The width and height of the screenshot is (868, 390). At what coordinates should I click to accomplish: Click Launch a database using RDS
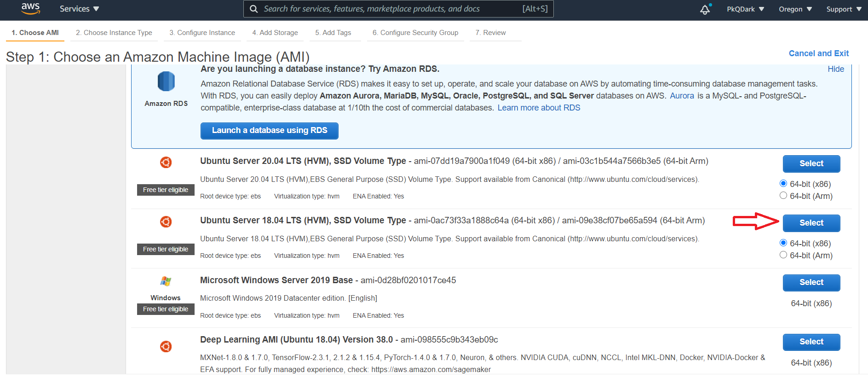pyautogui.click(x=270, y=130)
